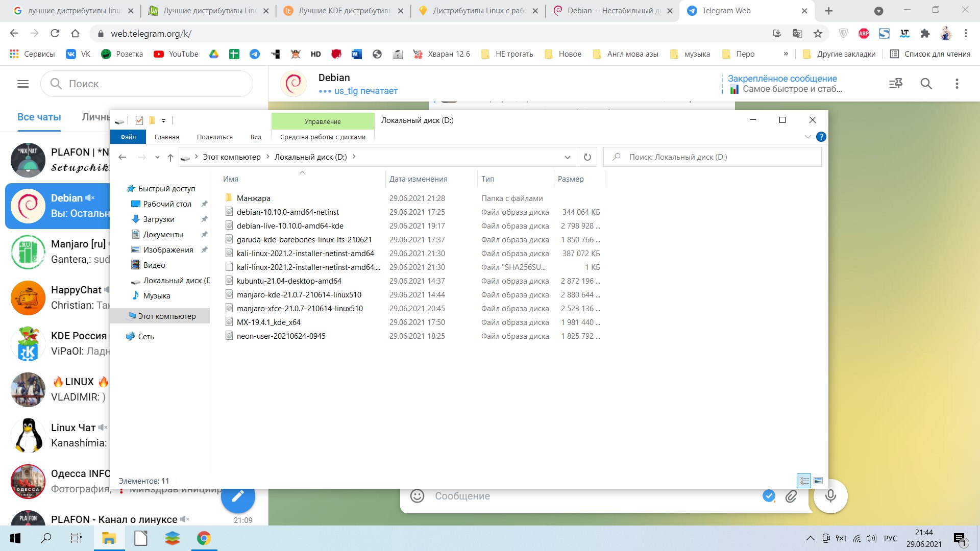This screenshot has height=551, width=980.
Task: Select Загрузки in navigation pane
Action: coord(158,219)
